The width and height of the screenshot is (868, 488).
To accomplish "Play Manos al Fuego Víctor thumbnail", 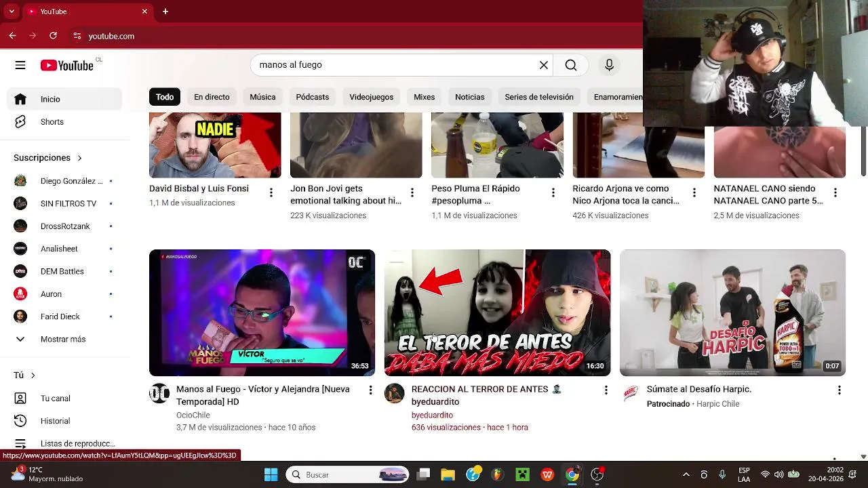I will tap(262, 312).
